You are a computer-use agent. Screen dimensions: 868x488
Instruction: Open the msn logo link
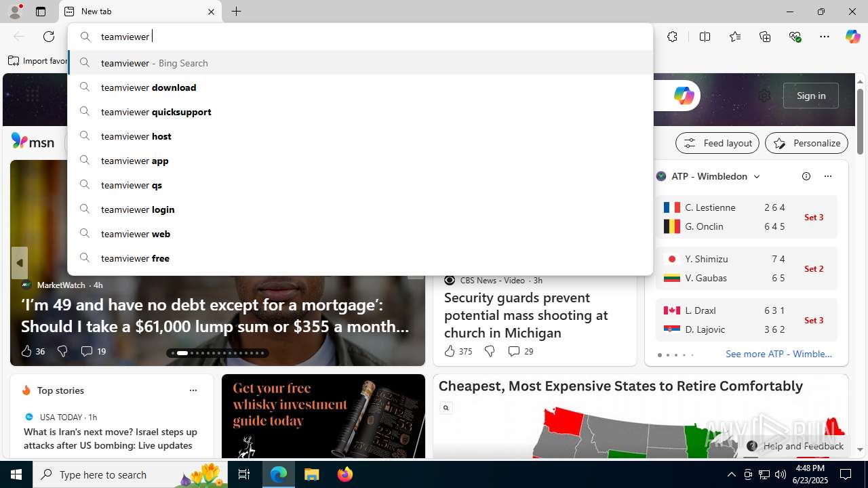(x=33, y=142)
